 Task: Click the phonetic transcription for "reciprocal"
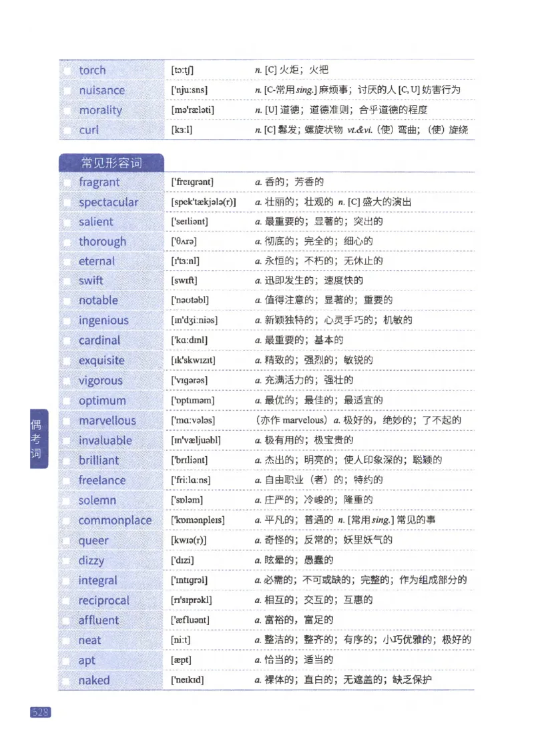(190, 600)
